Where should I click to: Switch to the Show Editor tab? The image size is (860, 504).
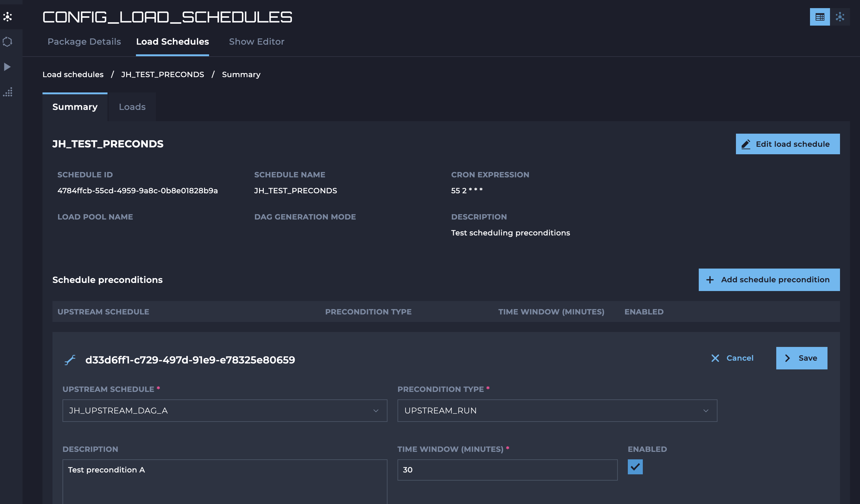pos(256,42)
